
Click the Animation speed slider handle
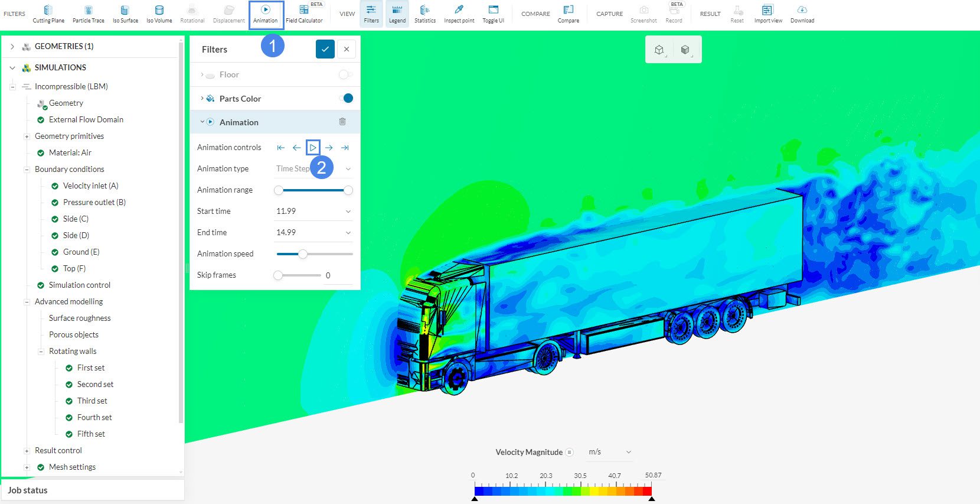[303, 254]
